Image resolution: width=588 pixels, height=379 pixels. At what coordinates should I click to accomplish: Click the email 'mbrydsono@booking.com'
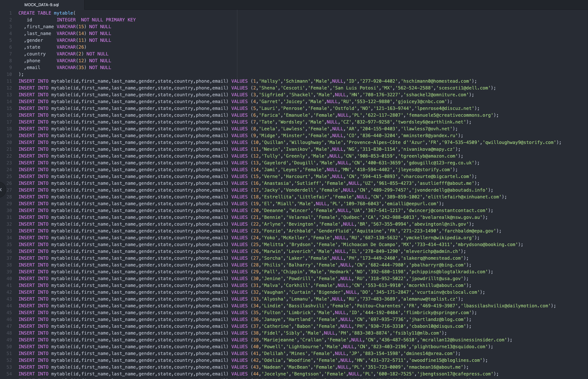pyautogui.click(x=487, y=244)
